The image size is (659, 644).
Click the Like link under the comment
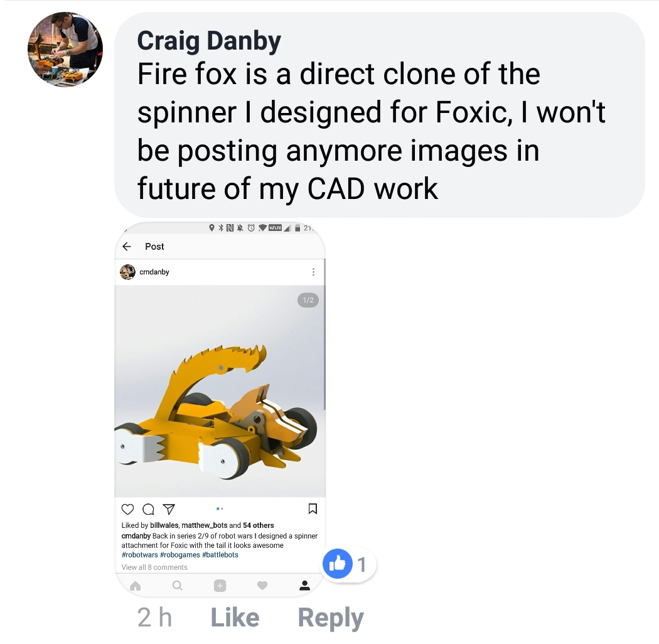point(235,617)
